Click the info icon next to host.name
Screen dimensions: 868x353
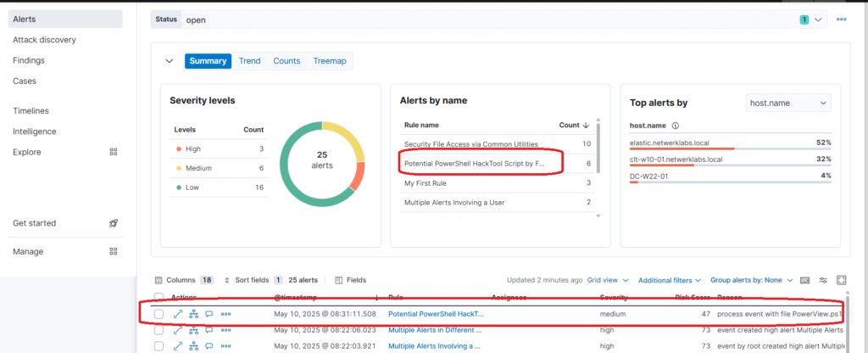pyautogui.click(x=675, y=126)
